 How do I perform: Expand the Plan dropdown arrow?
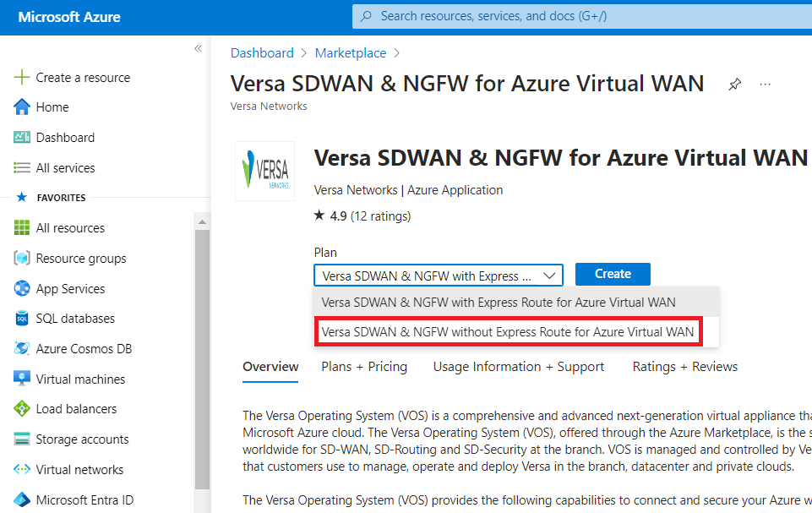point(549,276)
